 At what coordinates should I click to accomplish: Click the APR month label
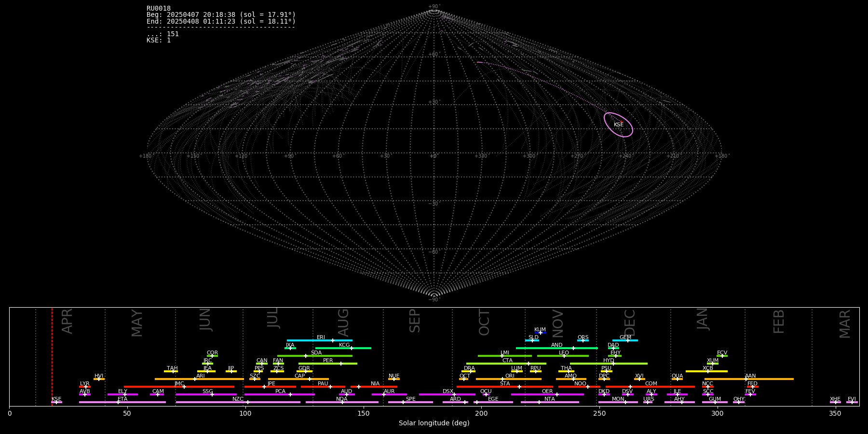click(67, 321)
